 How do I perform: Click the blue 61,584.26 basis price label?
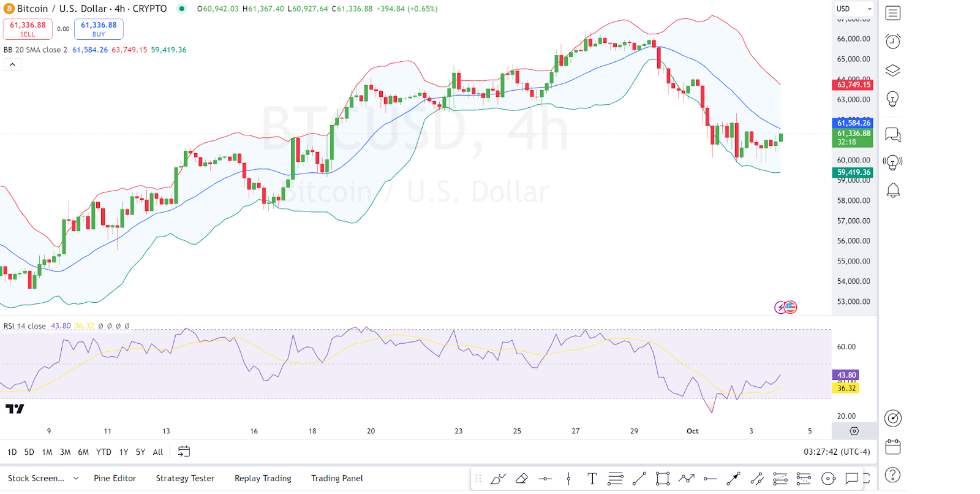click(853, 123)
